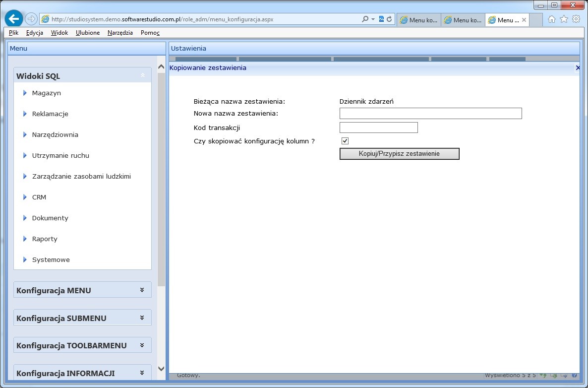Switch to the second Menu ko... tab

pyautogui.click(x=463, y=20)
